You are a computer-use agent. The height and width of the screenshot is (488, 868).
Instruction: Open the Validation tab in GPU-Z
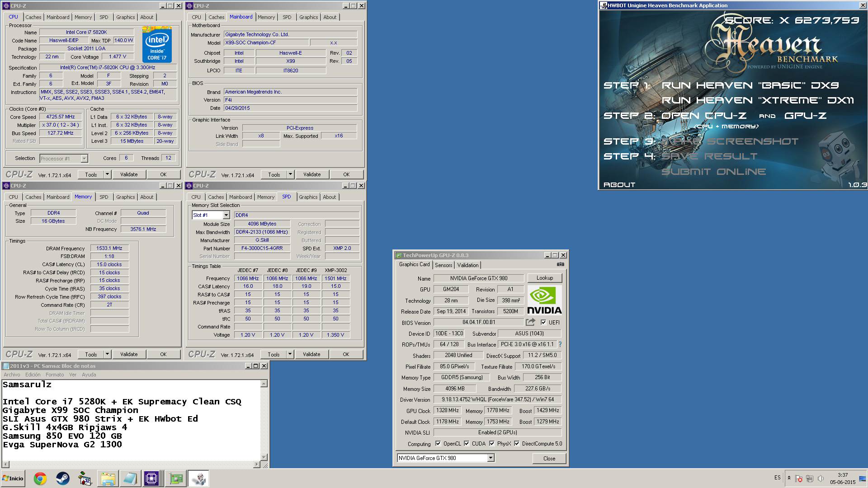point(467,265)
